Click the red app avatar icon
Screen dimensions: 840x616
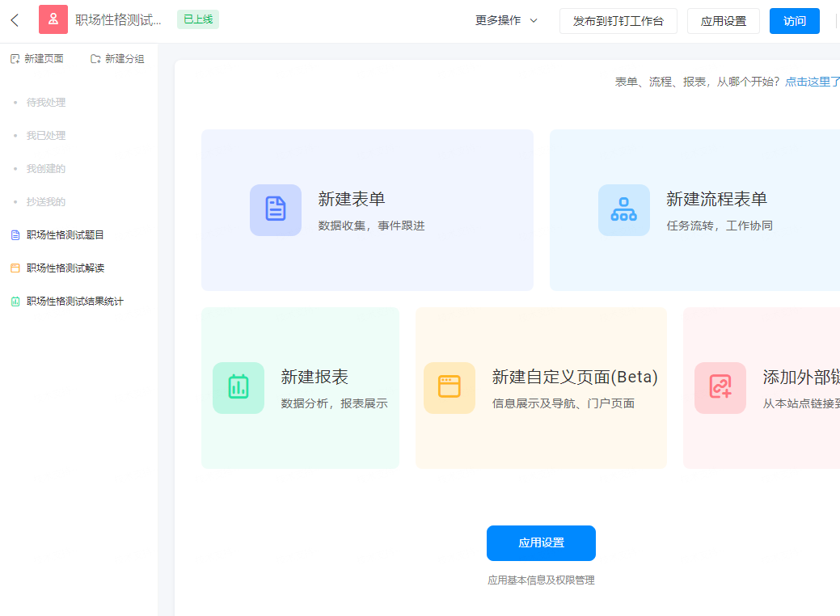(53, 19)
